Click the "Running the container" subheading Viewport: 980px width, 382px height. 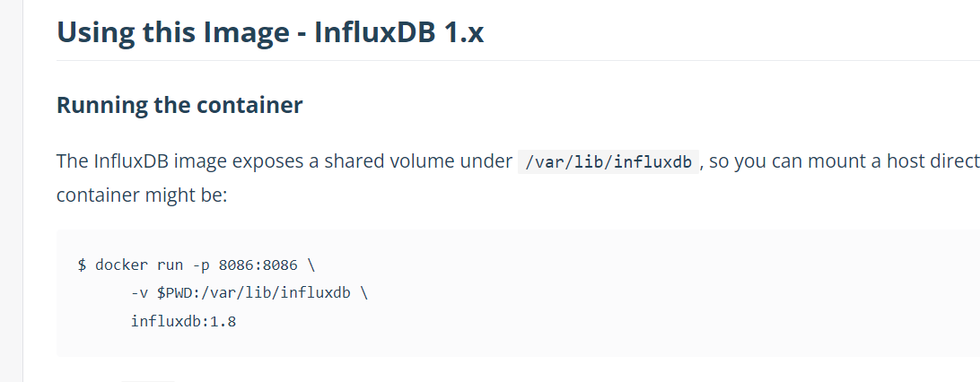point(179,105)
